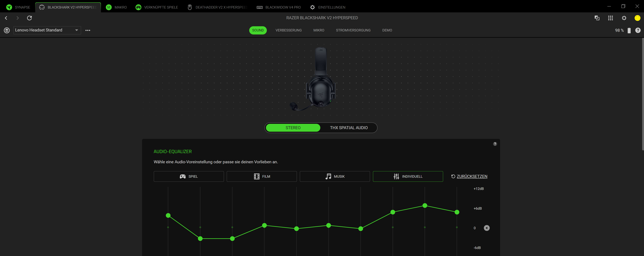Click the highest equalizer band point
This screenshot has height=256, width=644.
425,206
